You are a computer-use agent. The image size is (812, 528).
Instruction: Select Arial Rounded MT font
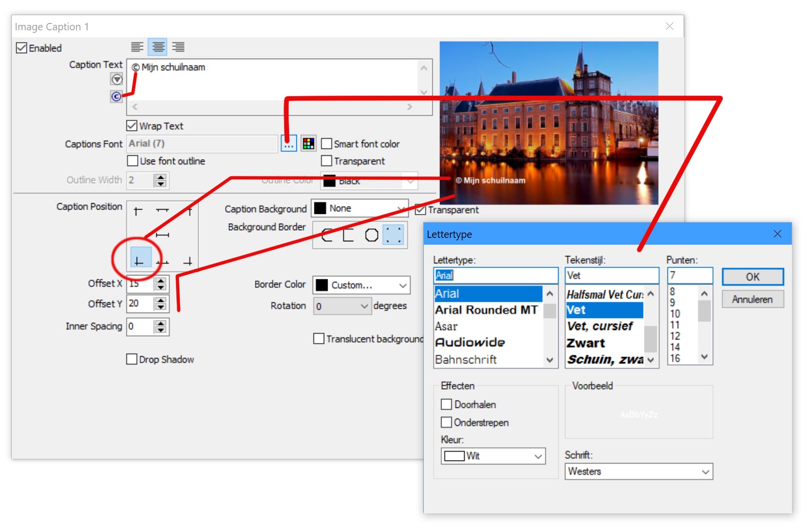tap(488, 310)
